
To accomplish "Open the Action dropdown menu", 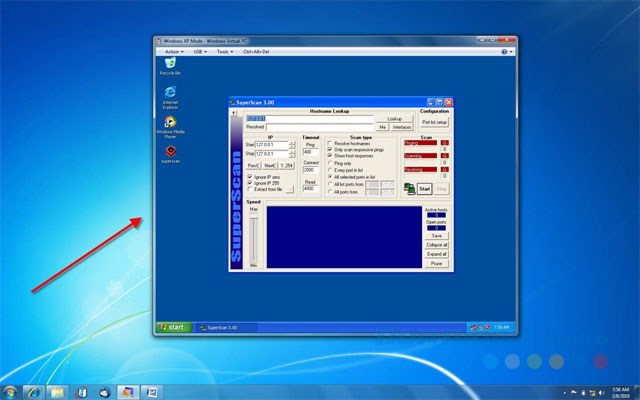I will (174, 52).
